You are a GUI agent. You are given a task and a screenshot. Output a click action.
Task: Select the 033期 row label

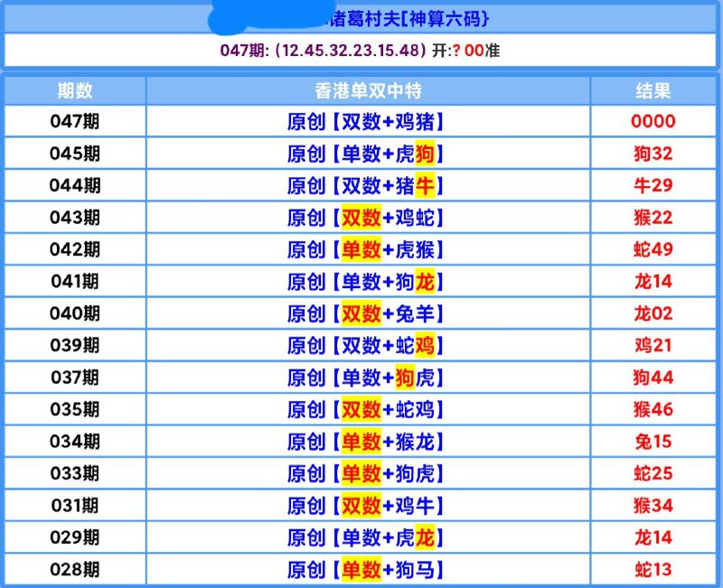(x=75, y=473)
